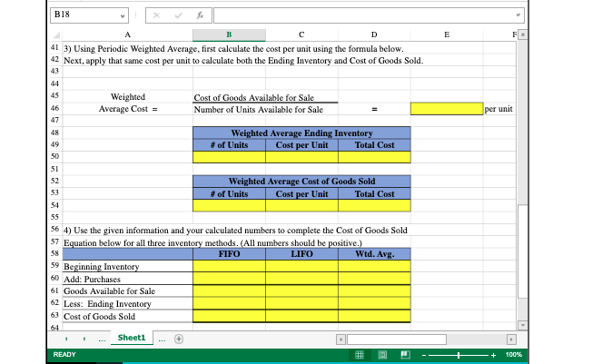Image resolution: width=612 pixels, height=364 pixels.
Task: Select row 54 header
Action: point(54,205)
